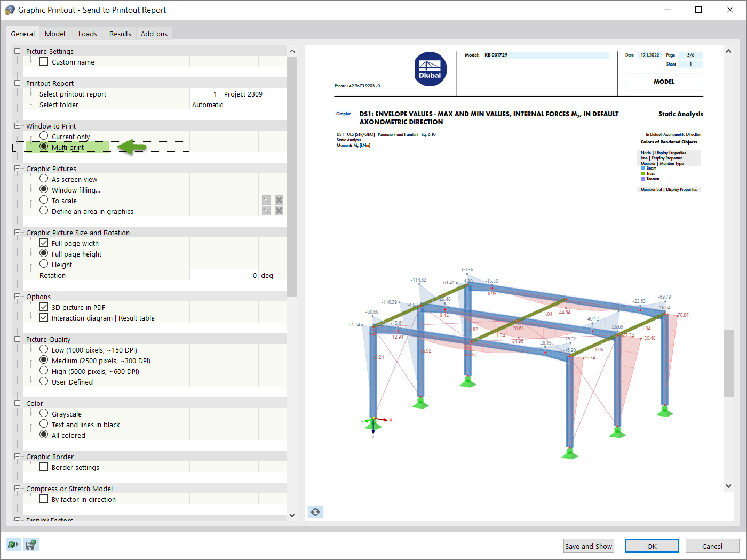Click the preview pane scrollbar thumb
747x560 pixels.
[x=728, y=363]
